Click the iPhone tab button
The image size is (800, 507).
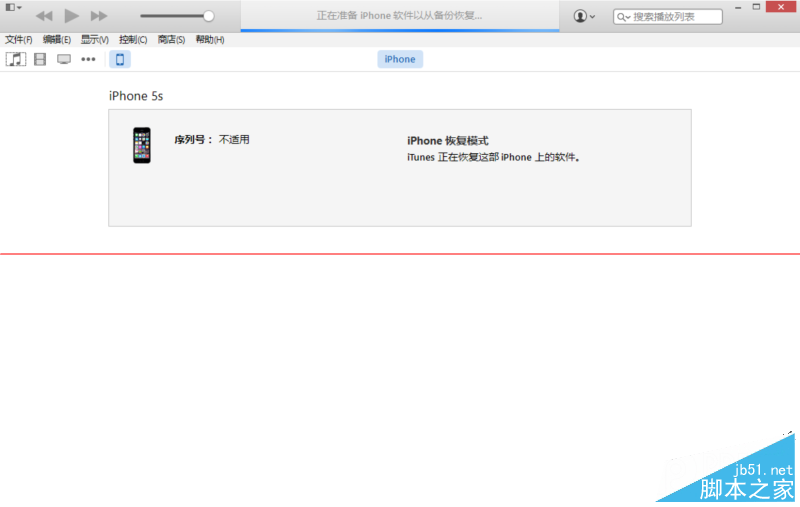click(400, 59)
